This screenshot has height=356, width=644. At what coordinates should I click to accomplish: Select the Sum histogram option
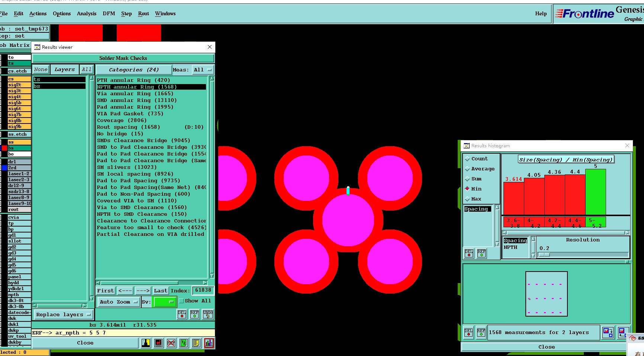(x=473, y=179)
